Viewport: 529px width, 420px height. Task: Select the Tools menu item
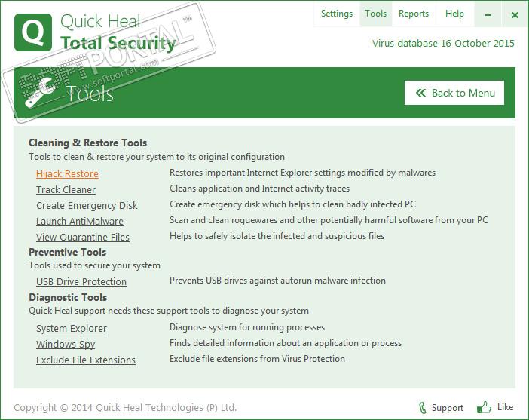375,14
